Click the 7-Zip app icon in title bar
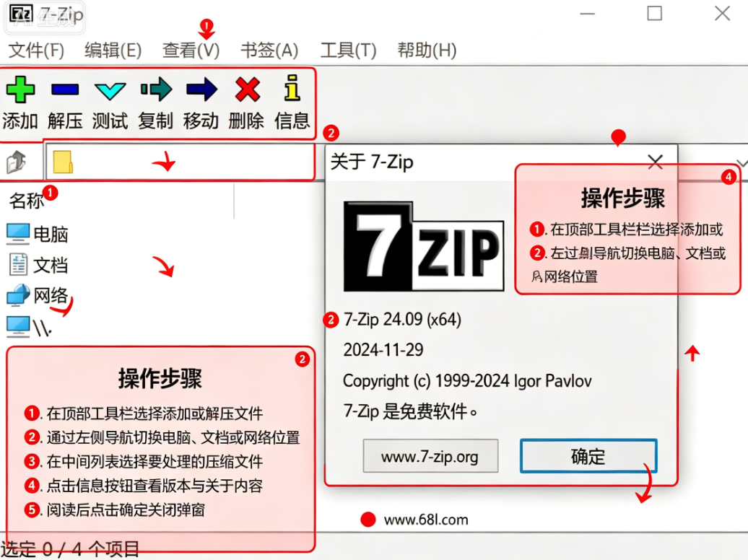This screenshot has width=748, height=560. coord(21,14)
